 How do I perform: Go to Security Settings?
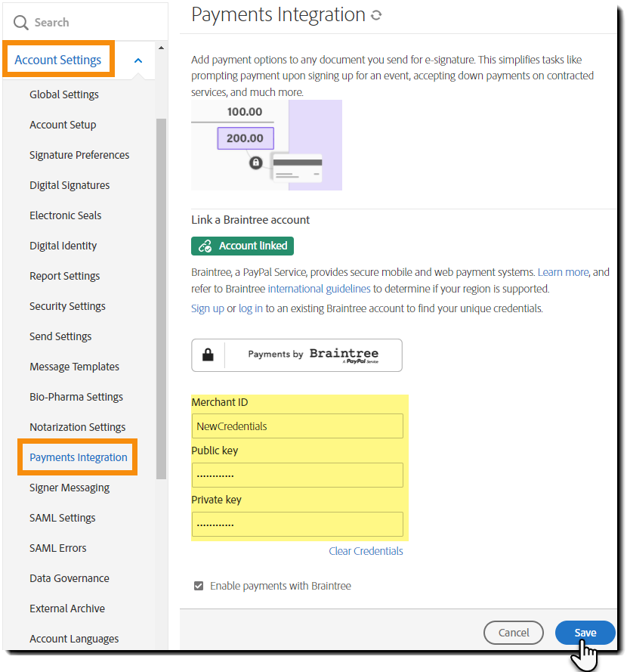click(67, 306)
